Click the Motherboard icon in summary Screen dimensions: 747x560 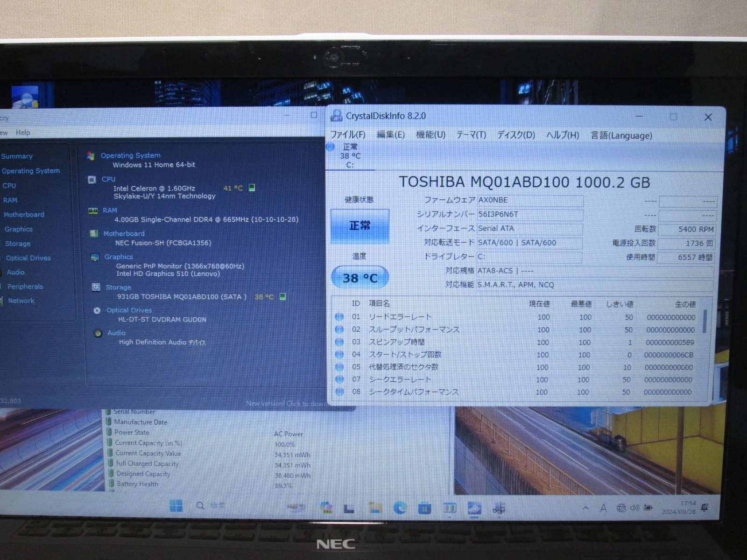[94, 234]
